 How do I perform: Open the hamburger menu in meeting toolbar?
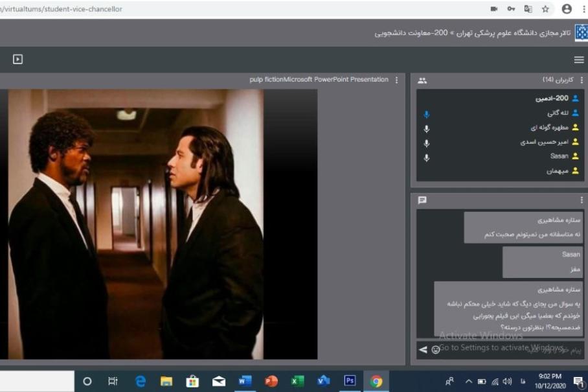(578, 60)
